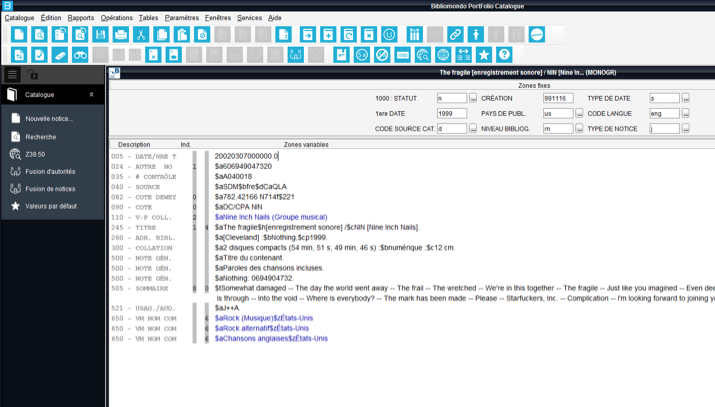Screen dimensions: 715x407
Task: Click the plain globe icon
Action: (443, 55)
